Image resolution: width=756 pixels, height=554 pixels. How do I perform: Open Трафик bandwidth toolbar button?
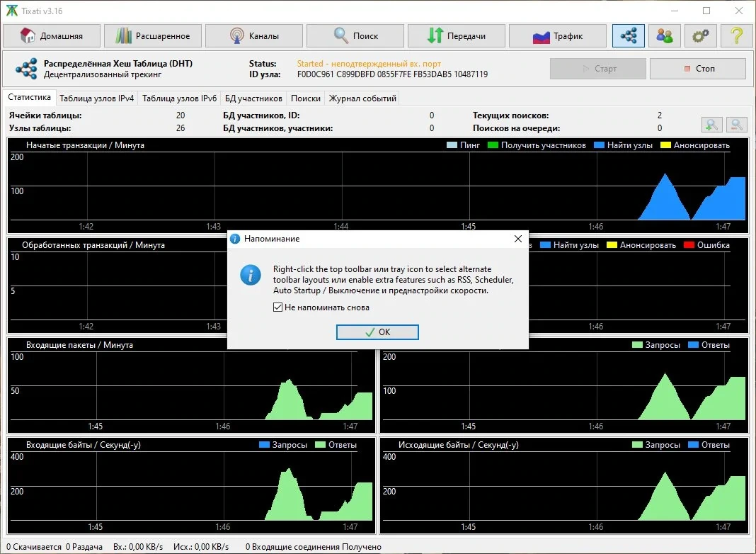[x=558, y=35]
